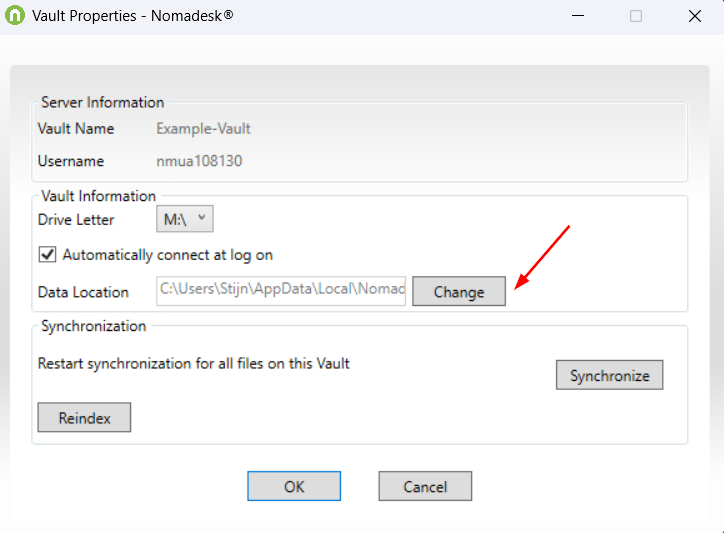724x533 pixels.
Task: Click the Restart synchronization description text
Action: 193,363
